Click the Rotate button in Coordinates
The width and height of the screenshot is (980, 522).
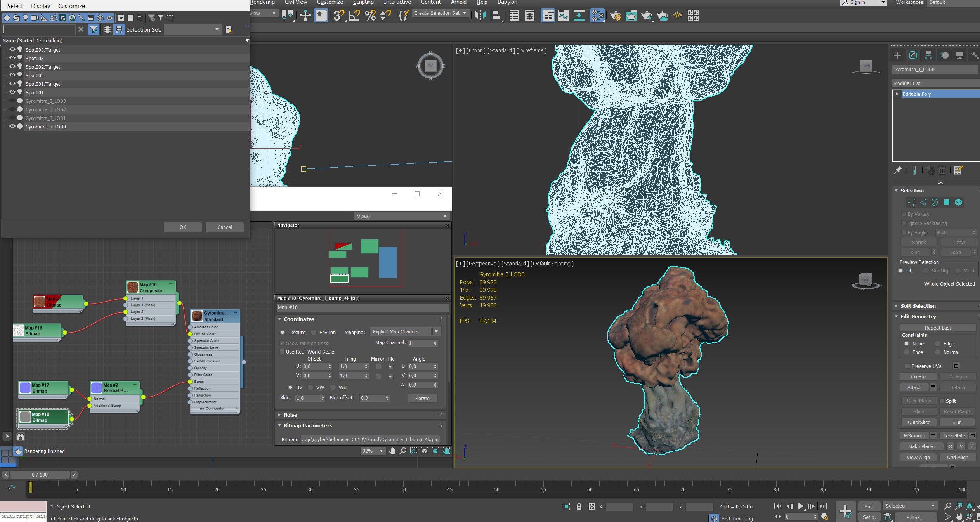[422, 398]
